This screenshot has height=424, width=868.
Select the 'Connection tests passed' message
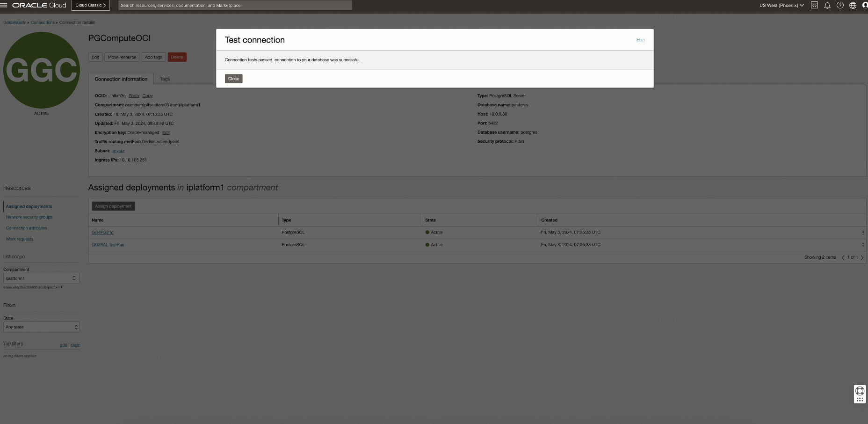coord(292,60)
